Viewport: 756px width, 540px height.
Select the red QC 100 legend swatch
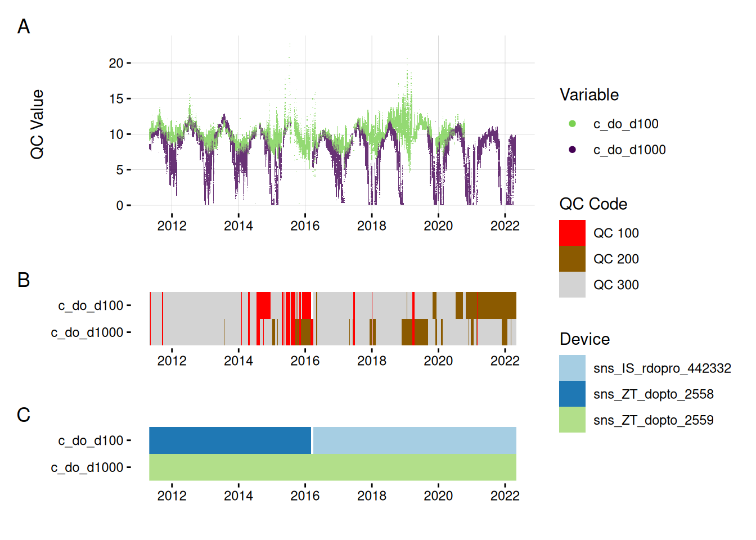click(572, 233)
